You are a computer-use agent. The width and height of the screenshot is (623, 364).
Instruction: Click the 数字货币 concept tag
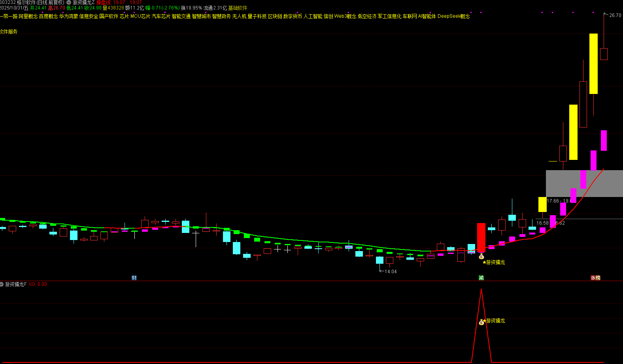point(293,16)
